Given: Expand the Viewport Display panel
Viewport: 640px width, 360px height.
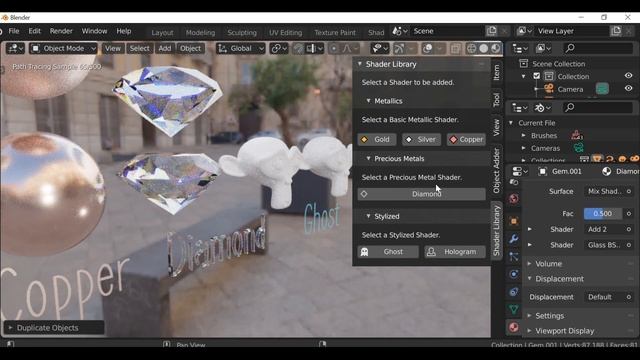Looking at the screenshot, I should pos(529,331).
